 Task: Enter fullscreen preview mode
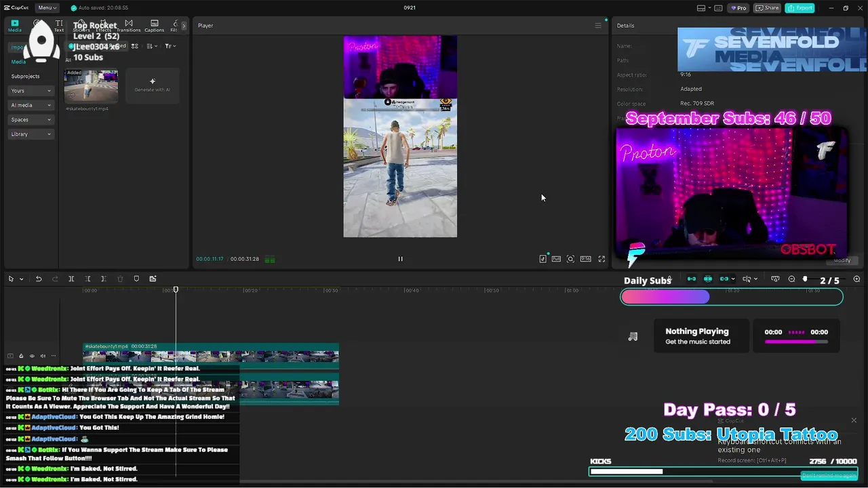(601, 259)
